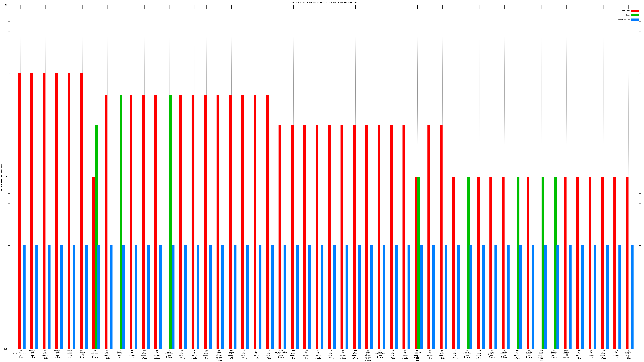Image resolution: width=644 pixels, height=362 pixels.
Task: Click the ips.whitelisted.org x-axis label
Action: tap(380, 354)
